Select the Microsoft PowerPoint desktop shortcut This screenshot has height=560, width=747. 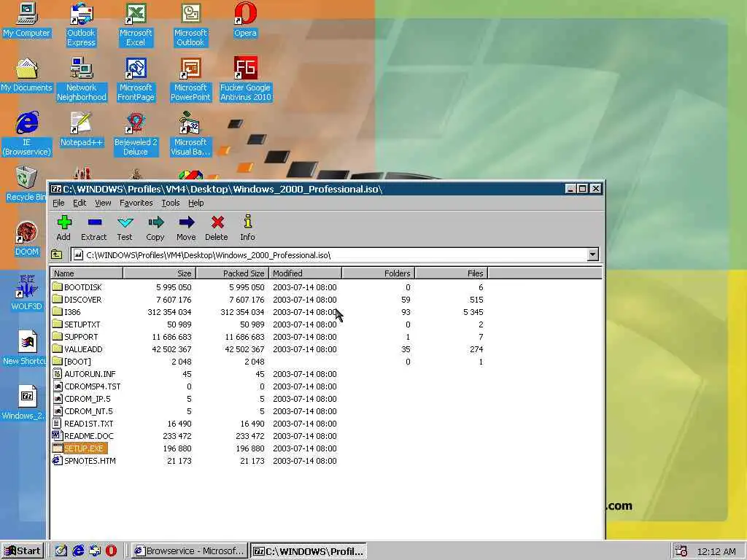coord(190,79)
